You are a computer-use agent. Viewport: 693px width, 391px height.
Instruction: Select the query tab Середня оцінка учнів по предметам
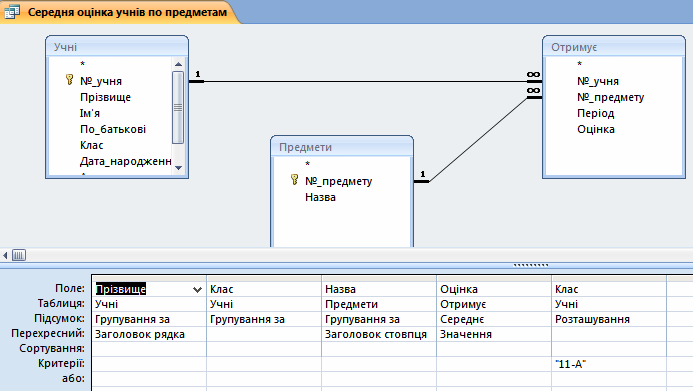click(x=119, y=12)
